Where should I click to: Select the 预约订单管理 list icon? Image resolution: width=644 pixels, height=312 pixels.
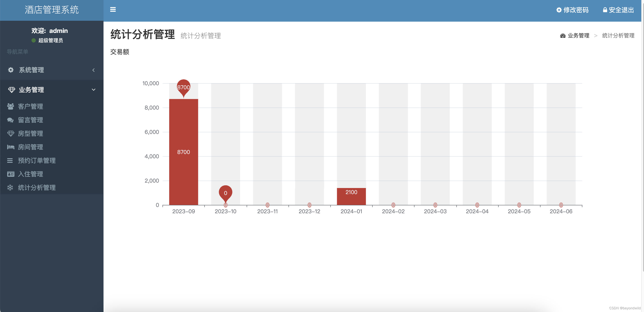[10, 161]
